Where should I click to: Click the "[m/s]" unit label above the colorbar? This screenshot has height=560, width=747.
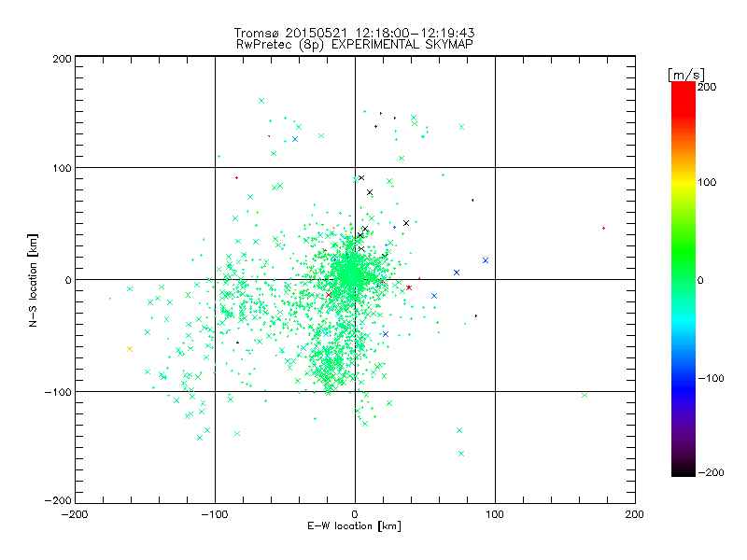click(686, 75)
